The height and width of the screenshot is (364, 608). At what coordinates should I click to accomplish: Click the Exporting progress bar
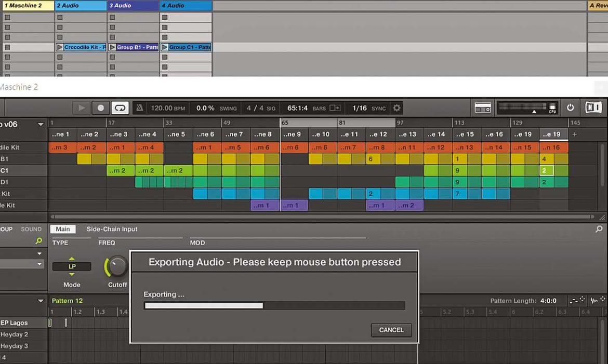click(274, 305)
